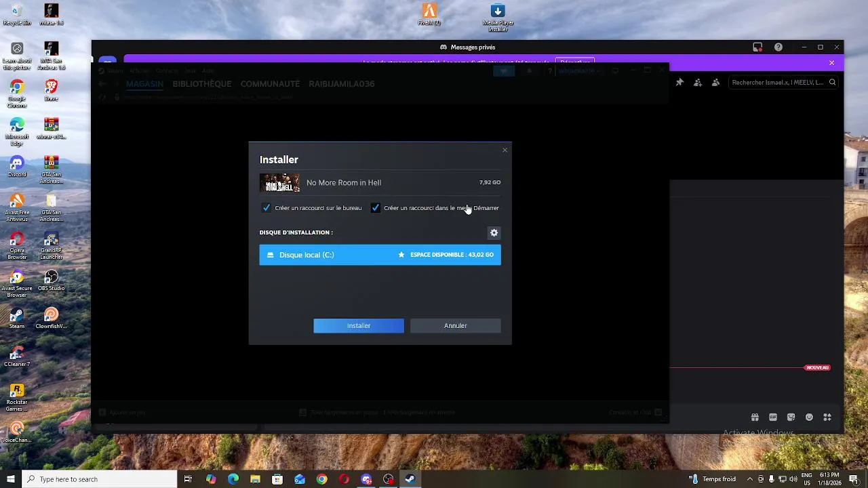Image resolution: width=868 pixels, height=488 pixels.
Task: Click the Annuler button
Action: tap(456, 326)
